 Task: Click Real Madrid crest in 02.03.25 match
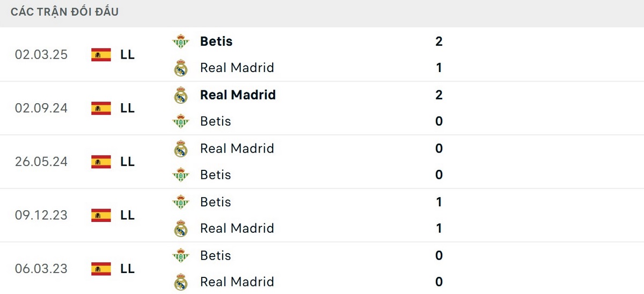[x=181, y=68]
